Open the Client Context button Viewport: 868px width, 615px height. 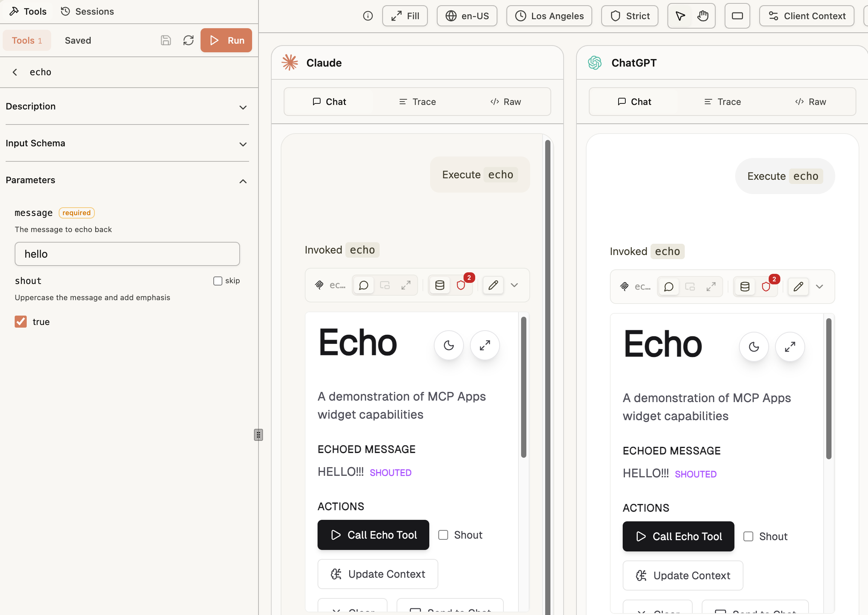[807, 16]
